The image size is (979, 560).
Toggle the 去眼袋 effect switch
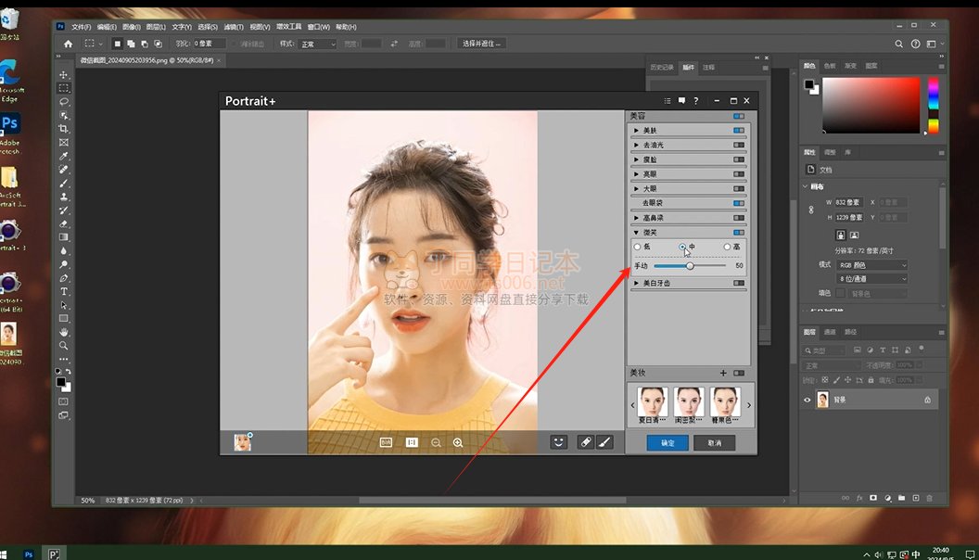coord(738,202)
